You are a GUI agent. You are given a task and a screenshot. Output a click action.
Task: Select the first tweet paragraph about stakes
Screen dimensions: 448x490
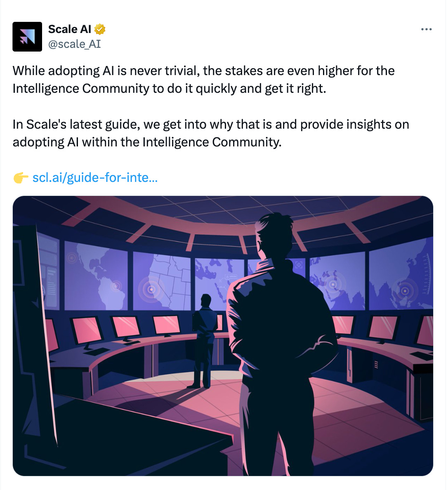click(x=203, y=79)
